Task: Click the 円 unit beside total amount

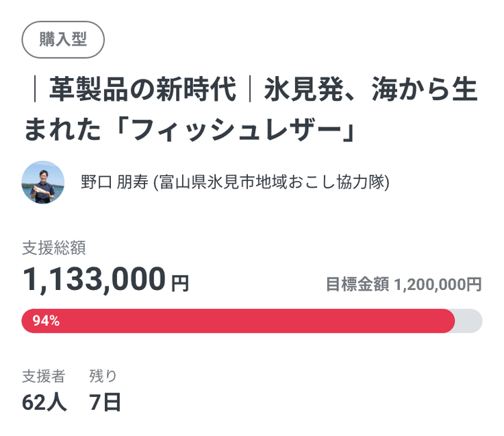Action: [x=180, y=282]
